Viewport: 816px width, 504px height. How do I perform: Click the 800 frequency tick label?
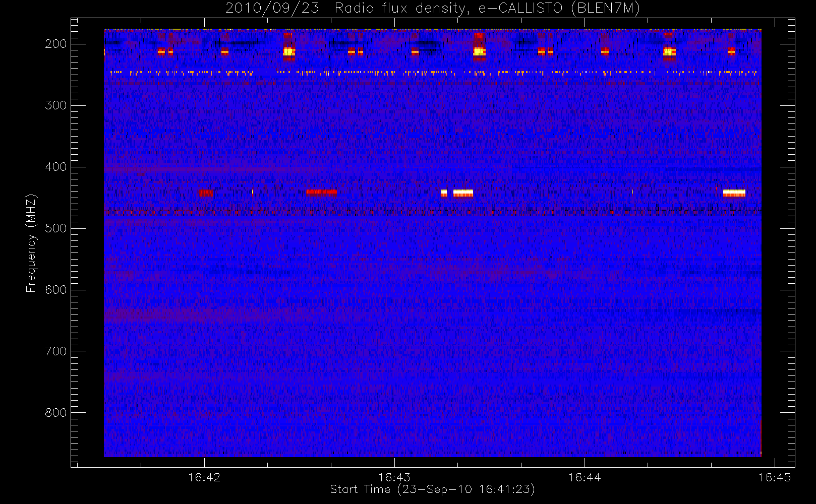(56, 413)
